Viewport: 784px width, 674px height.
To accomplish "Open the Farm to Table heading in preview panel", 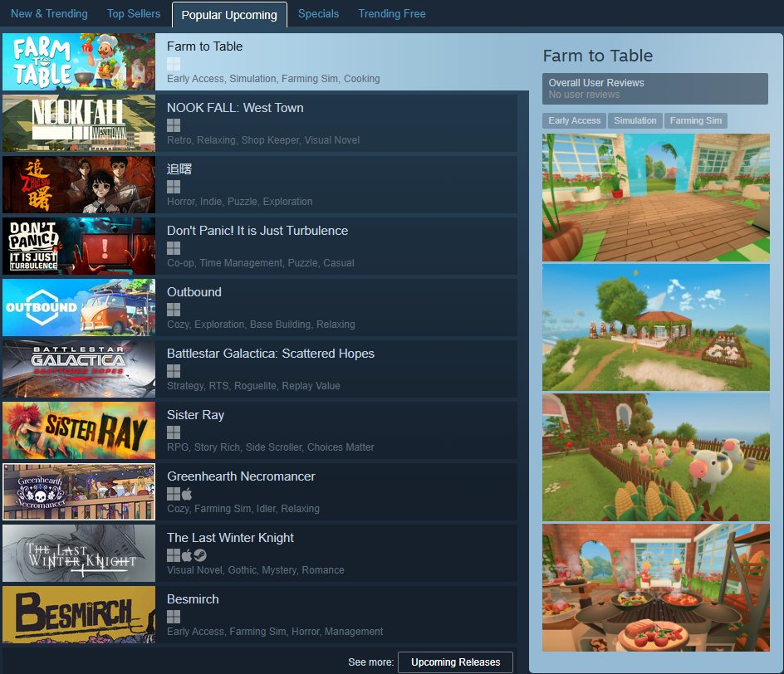I will point(598,56).
